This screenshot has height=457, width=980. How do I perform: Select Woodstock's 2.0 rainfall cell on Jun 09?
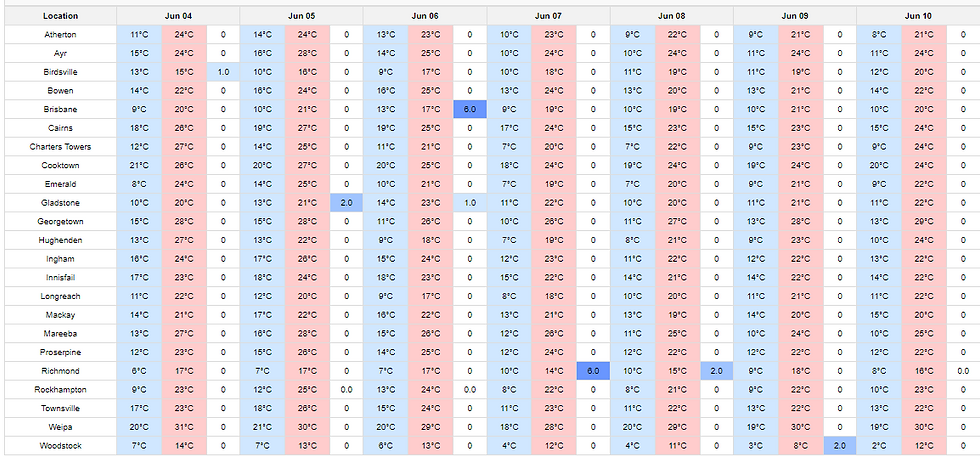pyautogui.click(x=840, y=445)
